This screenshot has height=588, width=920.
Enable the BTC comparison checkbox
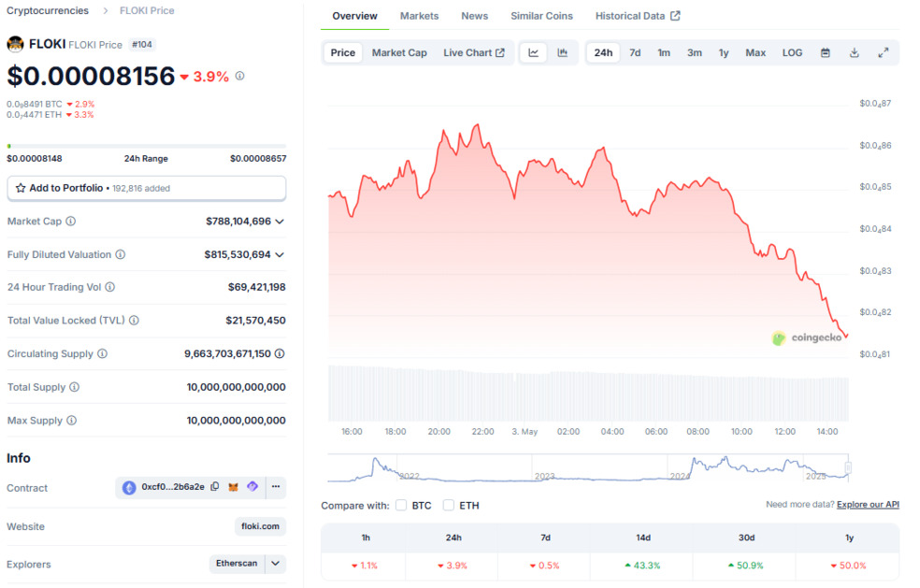[x=401, y=505]
